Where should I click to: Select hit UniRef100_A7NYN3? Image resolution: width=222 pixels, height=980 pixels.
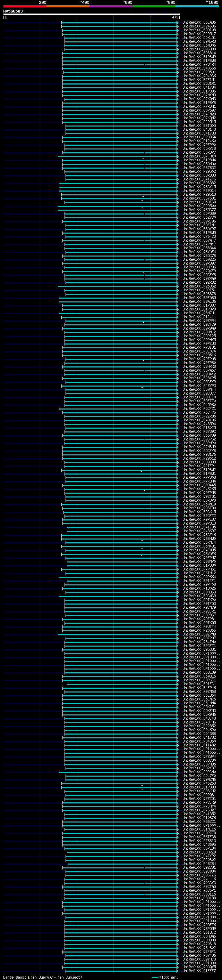click(199, 95)
